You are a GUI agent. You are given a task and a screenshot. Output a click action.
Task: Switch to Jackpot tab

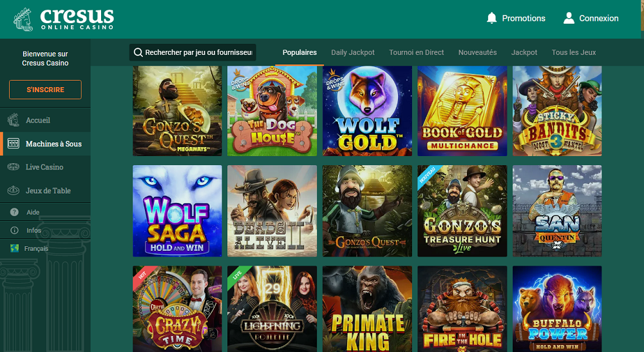tap(524, 52)
